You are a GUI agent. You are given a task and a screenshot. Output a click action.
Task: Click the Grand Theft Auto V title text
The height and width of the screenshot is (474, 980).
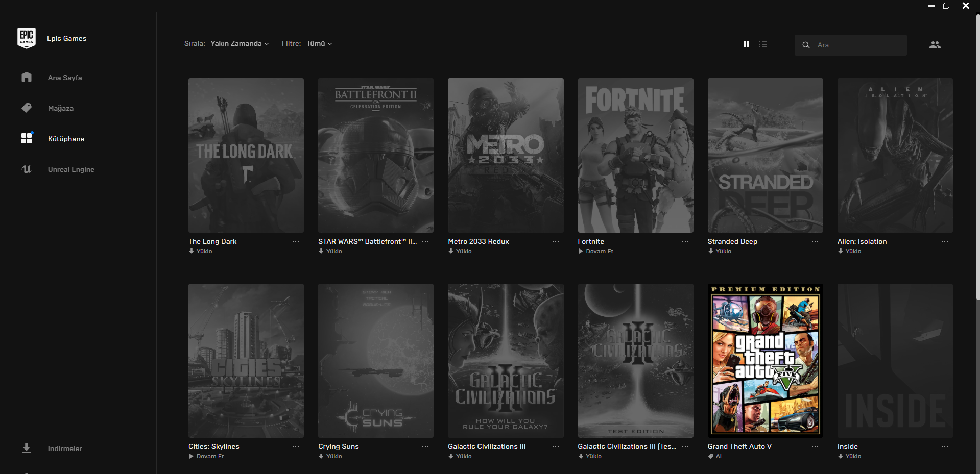739,446
